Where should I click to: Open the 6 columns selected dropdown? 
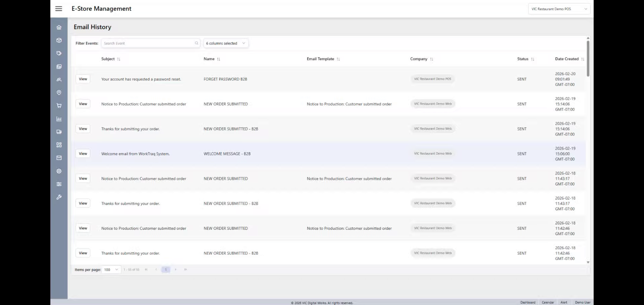(x=226, y=43)
